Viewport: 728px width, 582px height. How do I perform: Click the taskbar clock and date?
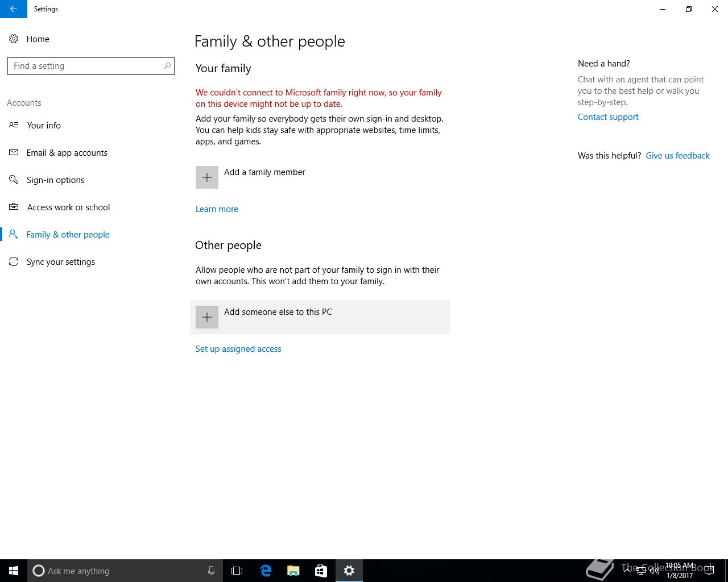pos(680,571)
